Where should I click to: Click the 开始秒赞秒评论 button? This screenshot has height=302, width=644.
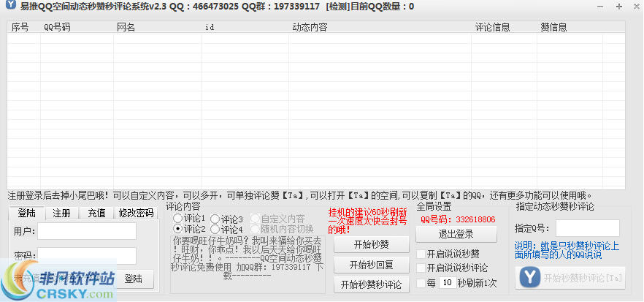pos(371,284)
